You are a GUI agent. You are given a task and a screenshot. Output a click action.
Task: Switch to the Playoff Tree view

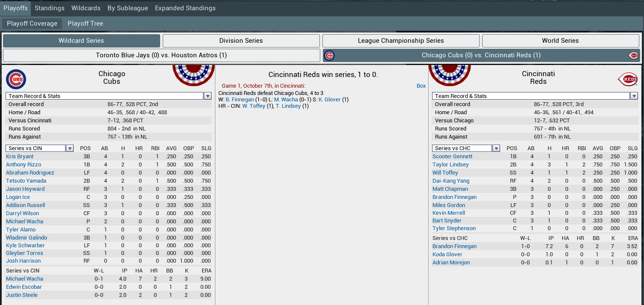pos(85,24)
